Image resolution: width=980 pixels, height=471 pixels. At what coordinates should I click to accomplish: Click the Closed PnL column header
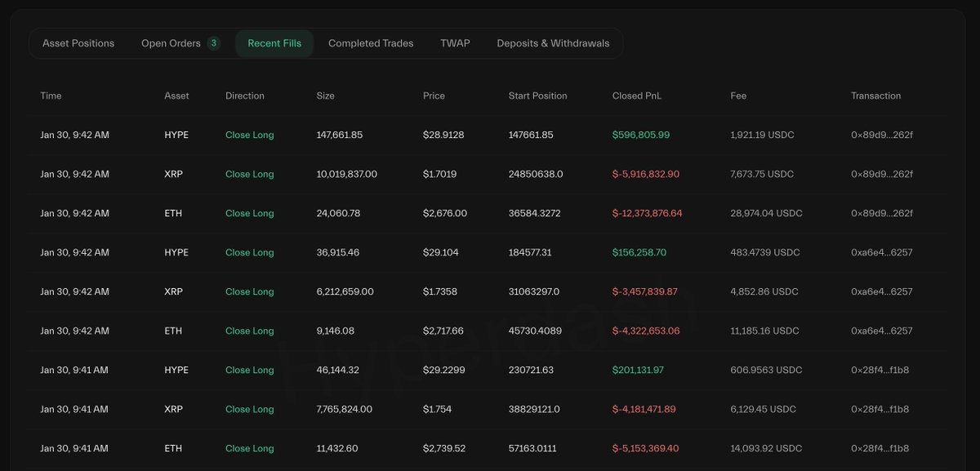[x=637, y=96]
